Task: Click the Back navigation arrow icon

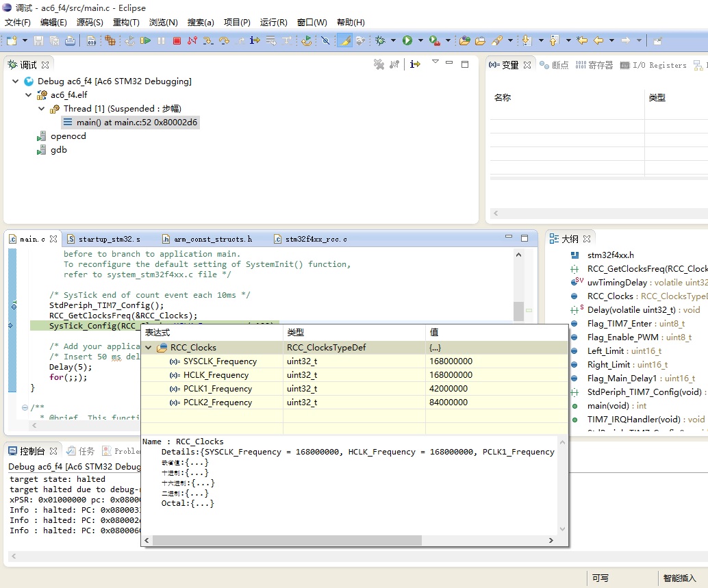Action: 598,40
